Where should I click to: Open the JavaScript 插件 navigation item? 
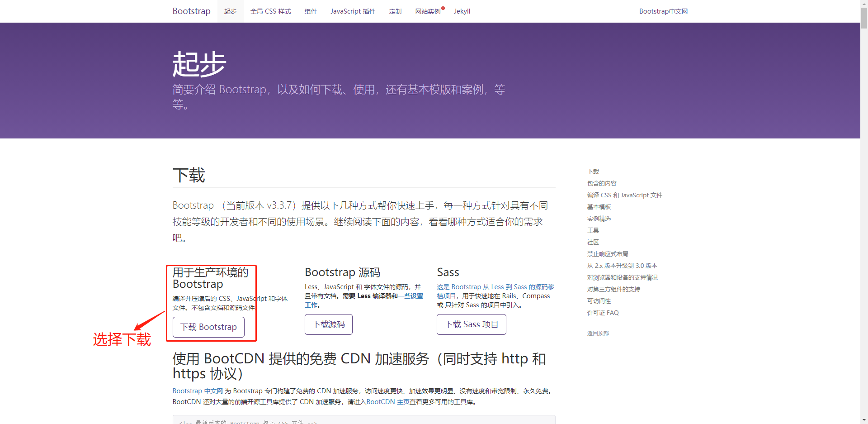[353, 11]
